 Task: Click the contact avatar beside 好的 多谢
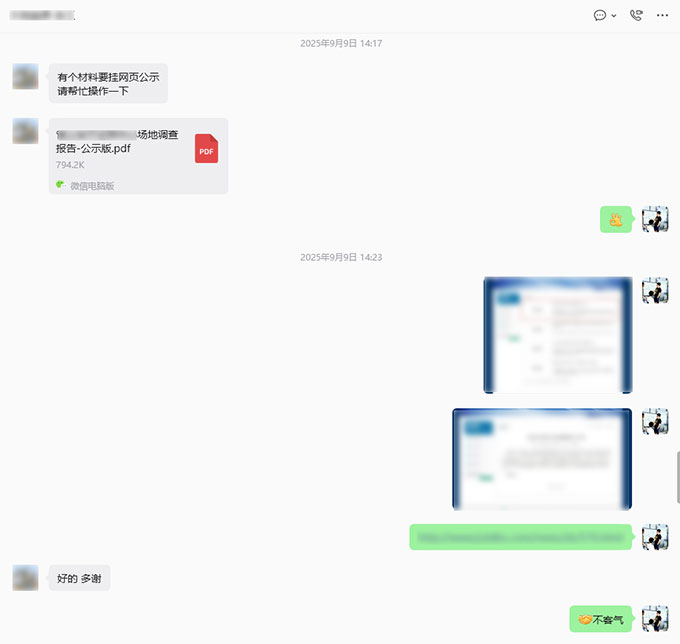(25, 578)
